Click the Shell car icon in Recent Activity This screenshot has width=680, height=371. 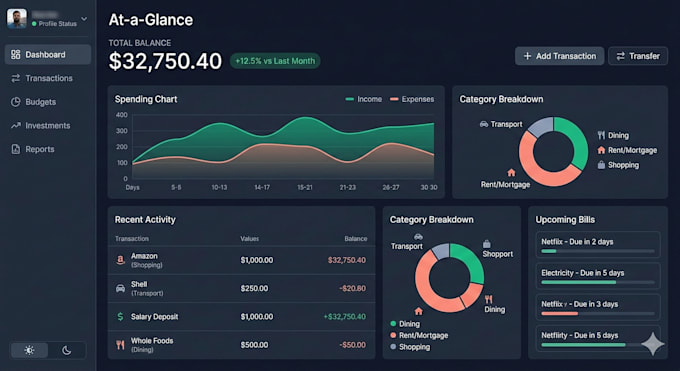point(121,288)
